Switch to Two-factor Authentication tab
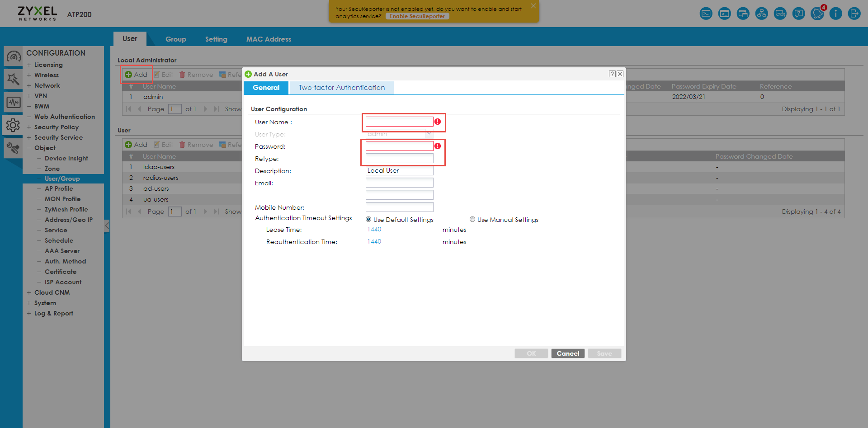 click(341, 88)
